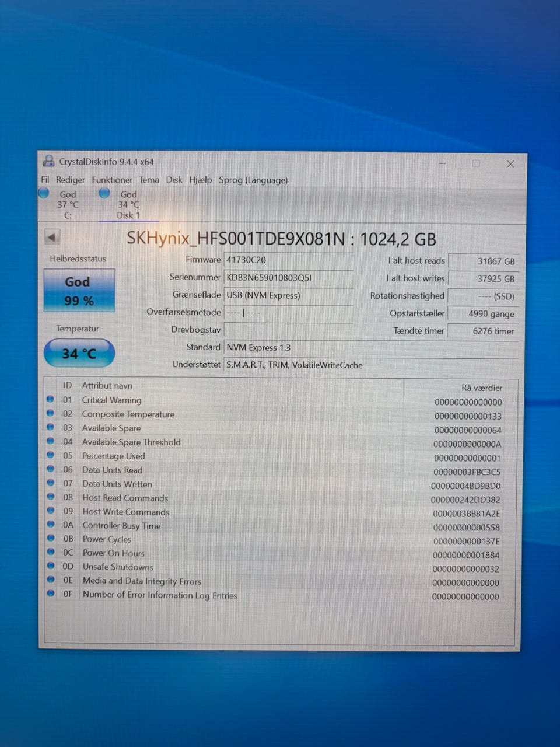Image resolution: width=560 pixels, height=747 pixels.
Task: Select the Disk 1 status tab
Action: [128, 204]
